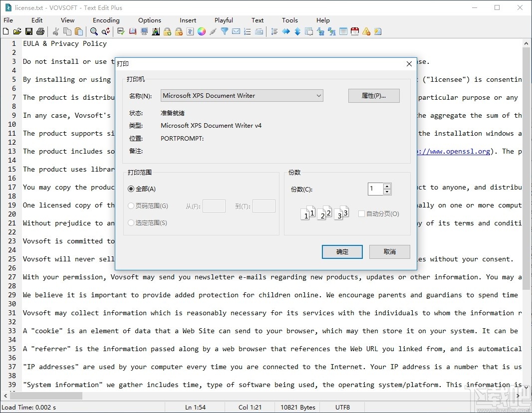Image resolution: width=532 pixels, height=413 pixels.
Task: Click the 份数(C) copies number field
Action: [375, 189]
